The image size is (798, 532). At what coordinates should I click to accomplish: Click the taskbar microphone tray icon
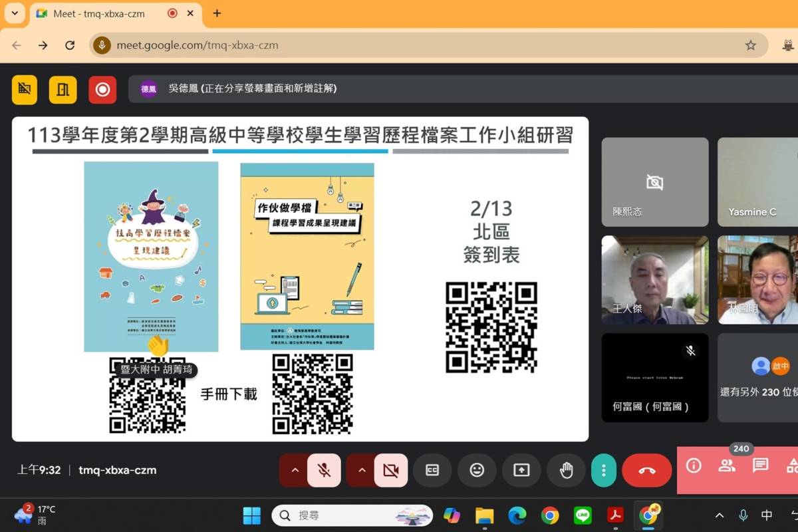743,515
